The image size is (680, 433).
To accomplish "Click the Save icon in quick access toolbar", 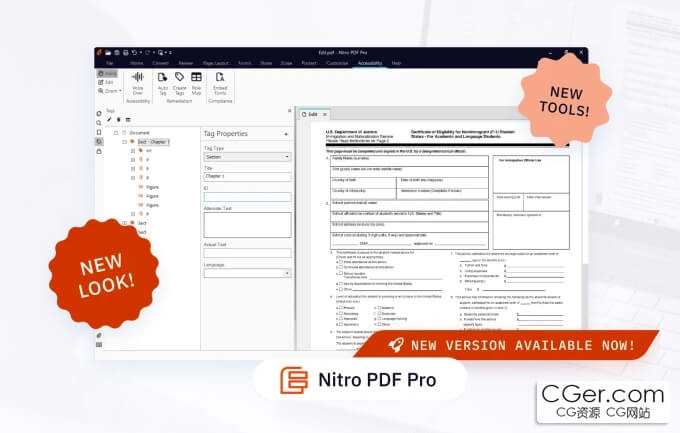I will [x=117, y=52].
